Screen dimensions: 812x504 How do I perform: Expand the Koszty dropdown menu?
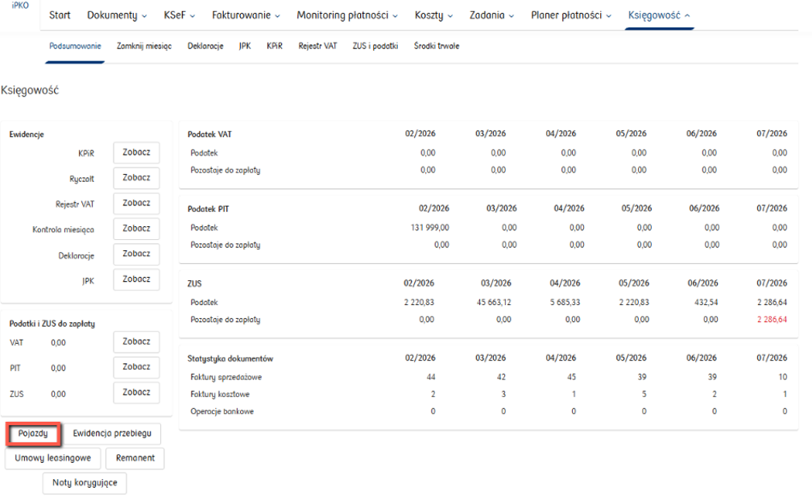click(x=433, y=15)
